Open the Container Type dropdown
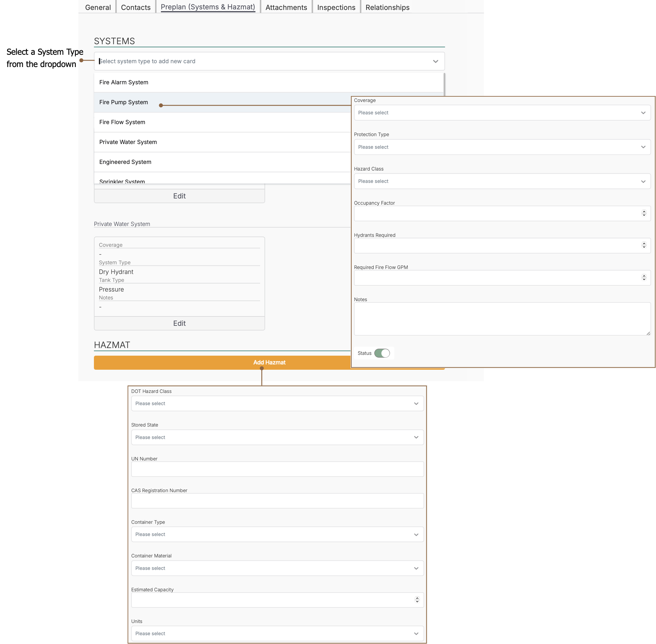 coord(277,535)
